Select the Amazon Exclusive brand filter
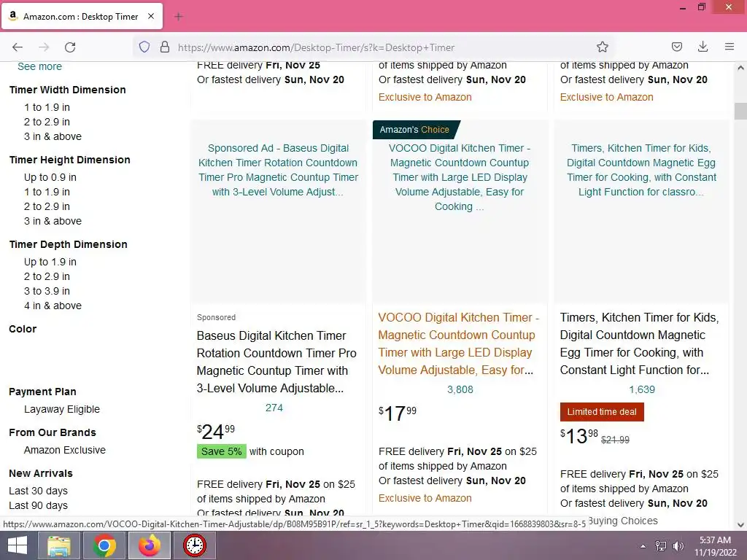 [x=65, y=450]
